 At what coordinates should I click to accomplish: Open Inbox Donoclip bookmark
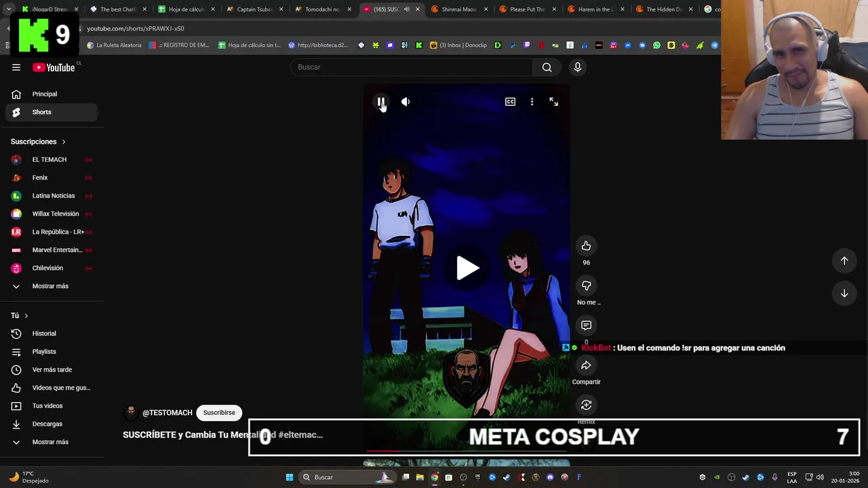(x=458, y=45)
